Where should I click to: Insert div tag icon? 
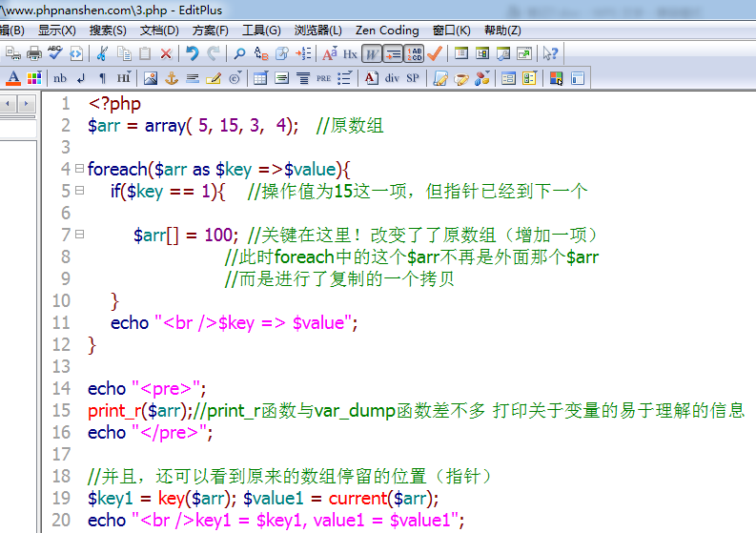pos(392,78)
